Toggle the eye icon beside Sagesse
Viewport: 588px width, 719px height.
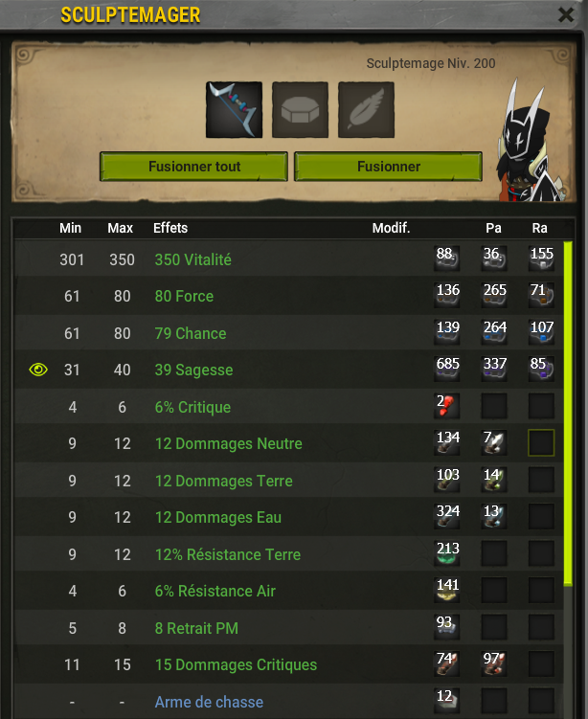tap(38, 370)
